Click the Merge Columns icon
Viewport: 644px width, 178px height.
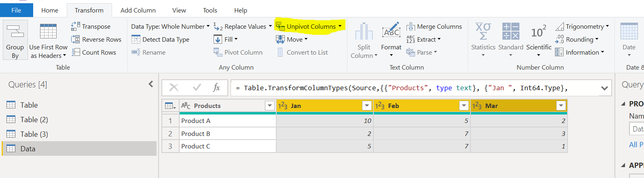coord(411,26)
